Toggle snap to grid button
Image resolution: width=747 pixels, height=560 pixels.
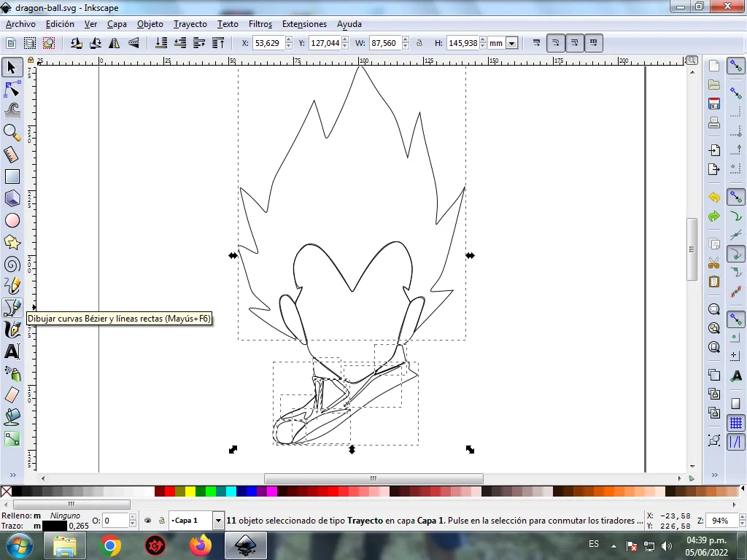(x=736, y=423)
